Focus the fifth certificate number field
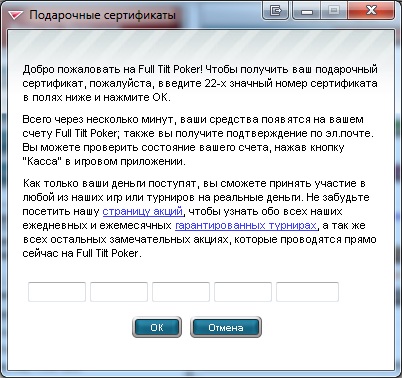 click(307, 292)
